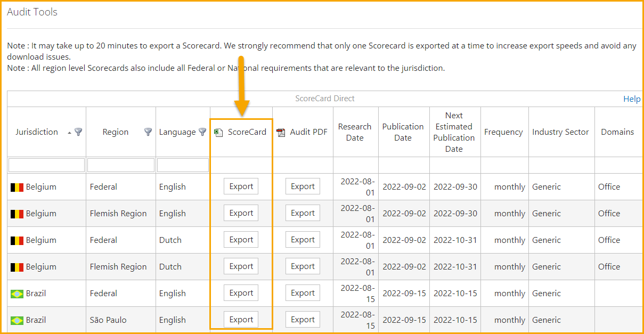
Task: Export ScoreCard for Belgium Federal English
Action: [241, 186]
